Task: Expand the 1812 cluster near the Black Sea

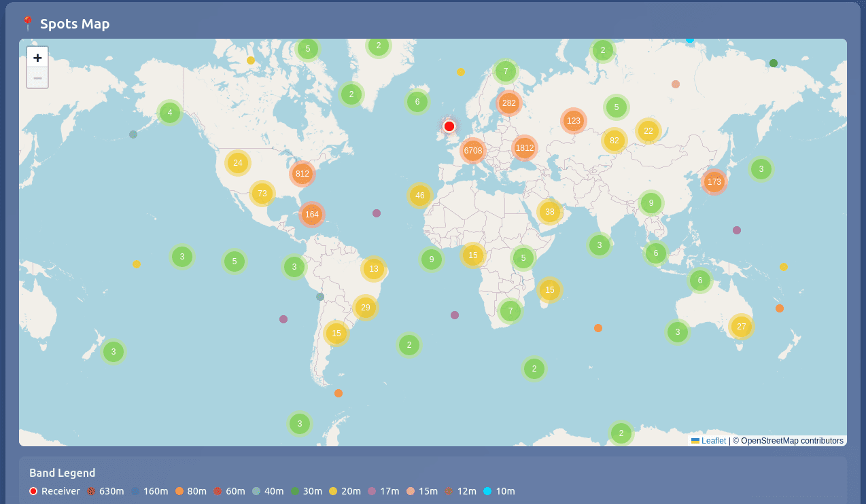Action: 523,147
